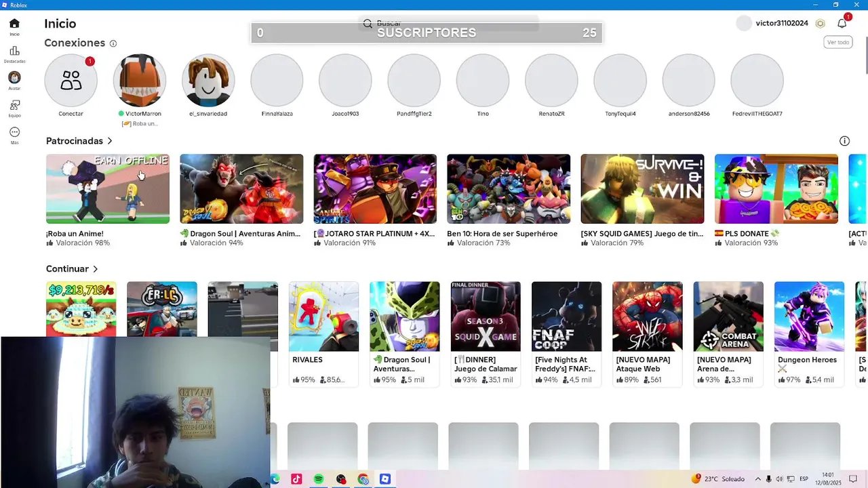
Task: Open Windows notification center icon
Action: (x=853, y=479)
